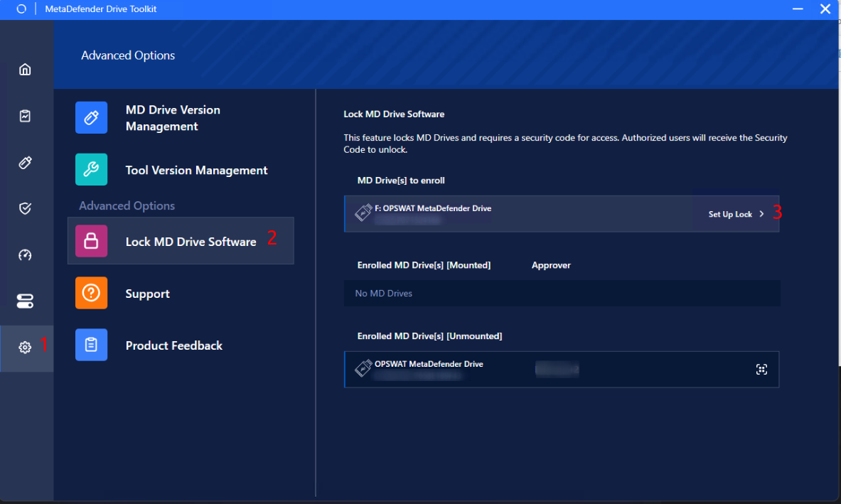Click the drive icon beside F: OPSWAT MetaDefender Drive
841x504 pixels.
pyautogui.click(x=363, y=213)
